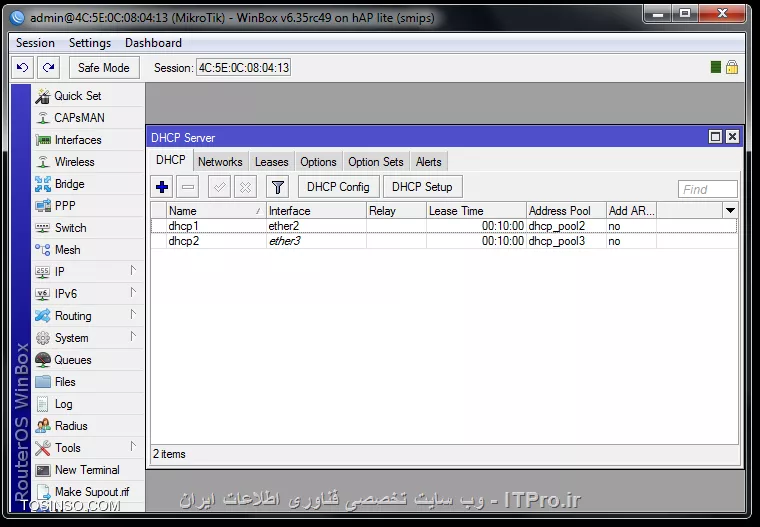Click the Mesh nodes icon
The height and width of the screenshot is (527, 760).
43,250
